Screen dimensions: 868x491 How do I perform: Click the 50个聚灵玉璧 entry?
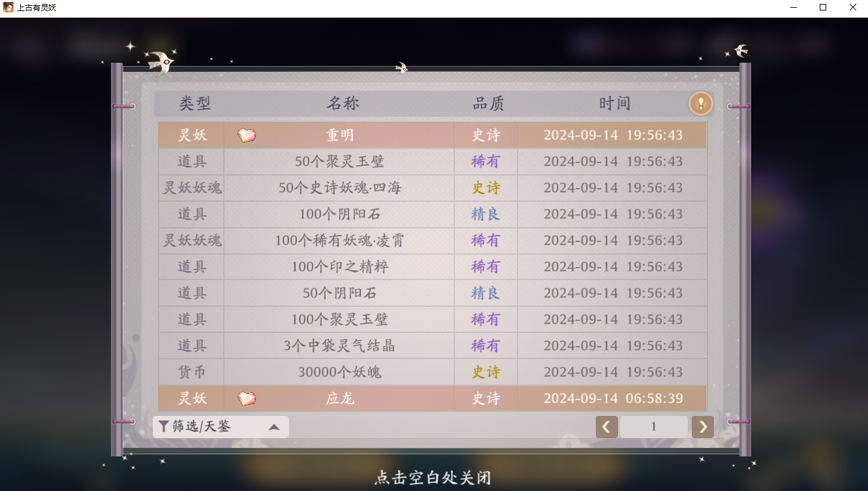pos(339,161)
